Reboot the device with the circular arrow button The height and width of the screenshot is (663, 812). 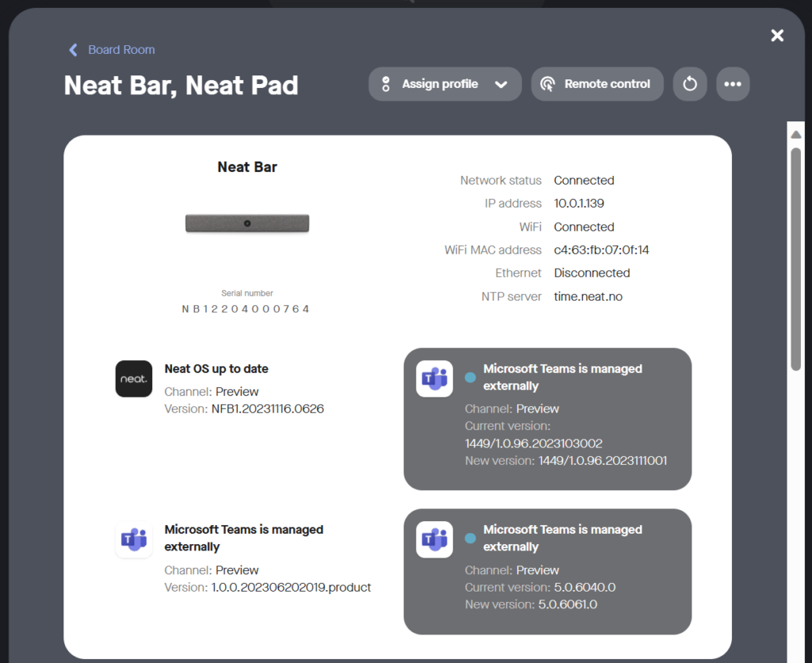click(690, 84)
